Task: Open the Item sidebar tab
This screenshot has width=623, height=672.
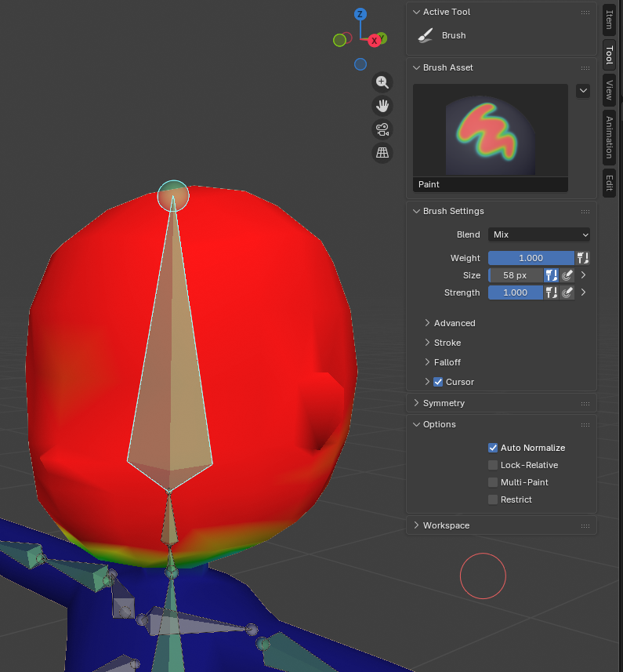Action: point(609,20)
